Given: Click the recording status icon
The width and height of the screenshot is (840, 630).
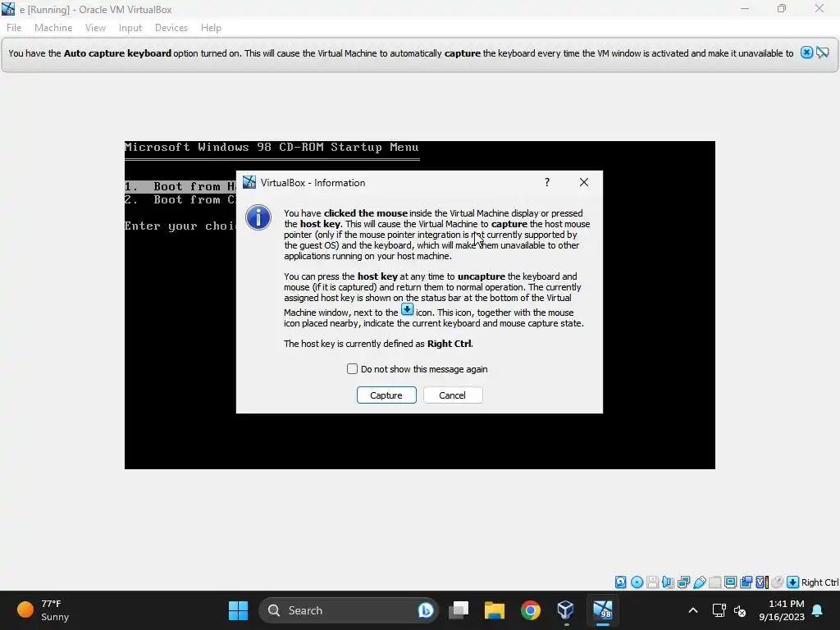Looking at the screenshot, I should coord(746,582).
